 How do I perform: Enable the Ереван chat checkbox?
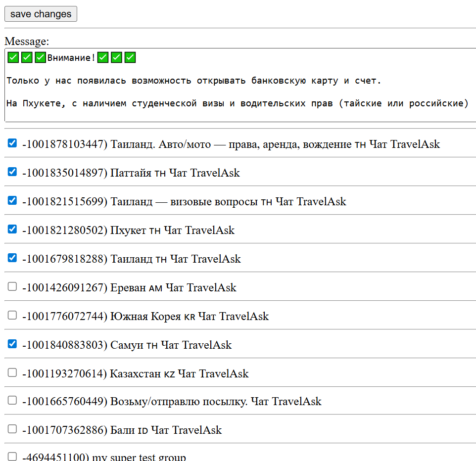point(12,287)
